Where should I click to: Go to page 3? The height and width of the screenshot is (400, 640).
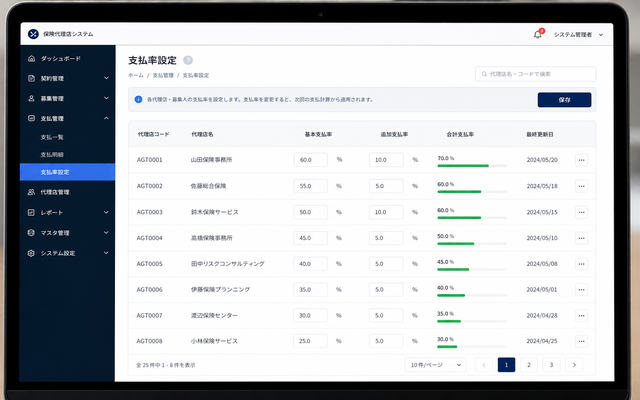(x=551, y=365)
